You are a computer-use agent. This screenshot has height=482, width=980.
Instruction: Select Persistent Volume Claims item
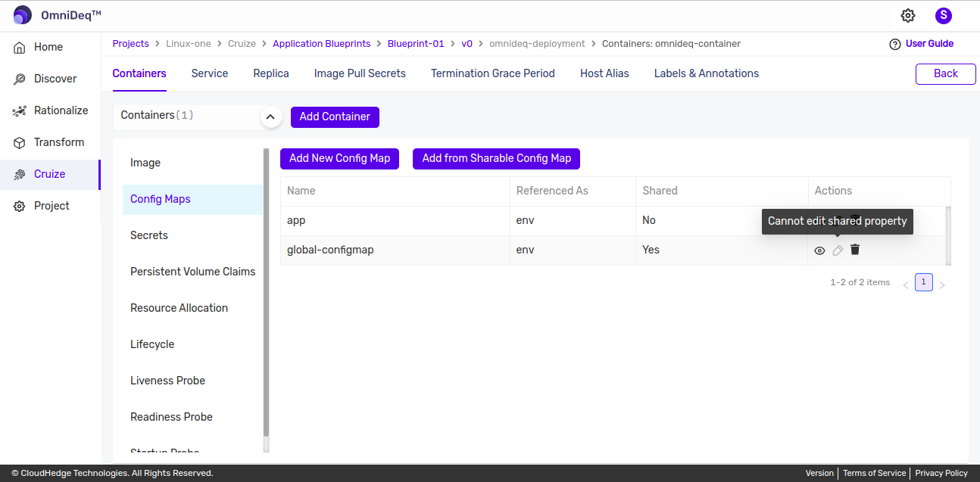point(192,272)
